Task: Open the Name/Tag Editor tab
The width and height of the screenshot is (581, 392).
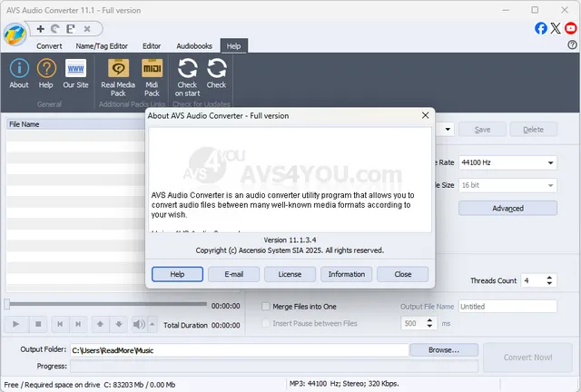Action: (x=102, y=45)
